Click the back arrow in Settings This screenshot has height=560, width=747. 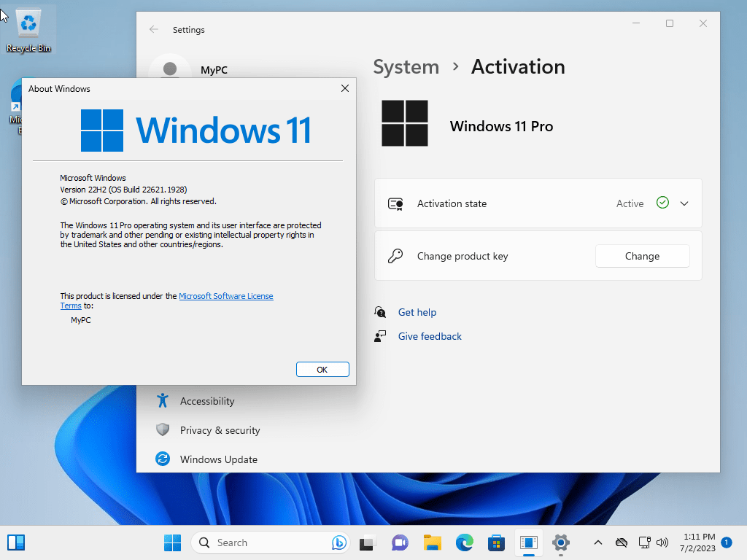pos(154,29)
